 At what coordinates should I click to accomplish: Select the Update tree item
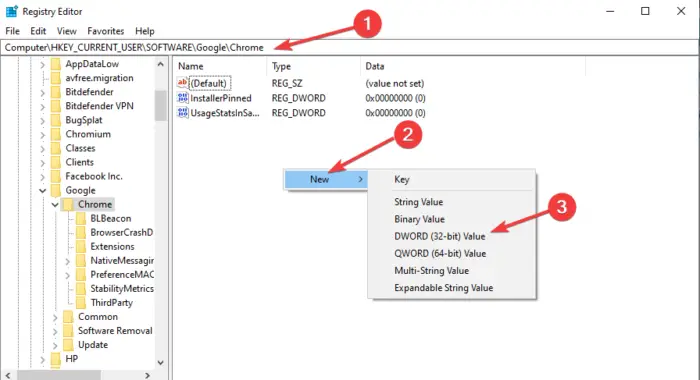click(93, 345)
